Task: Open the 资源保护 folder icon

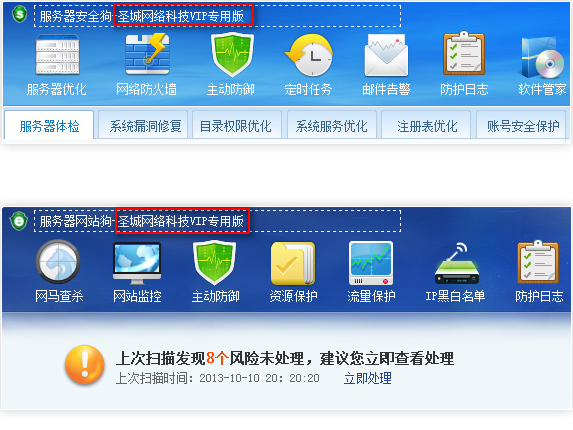Action: pyautogui.click(x=293, y=263)
